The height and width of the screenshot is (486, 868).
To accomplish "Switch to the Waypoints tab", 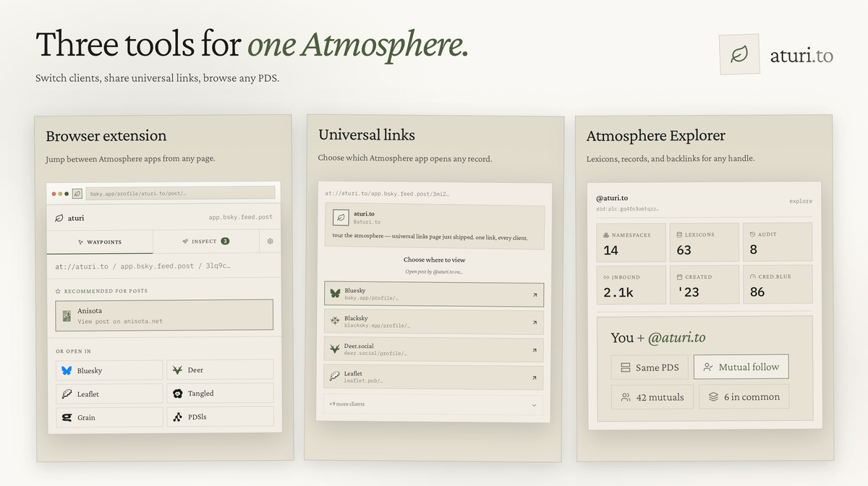I will (100, 242).
